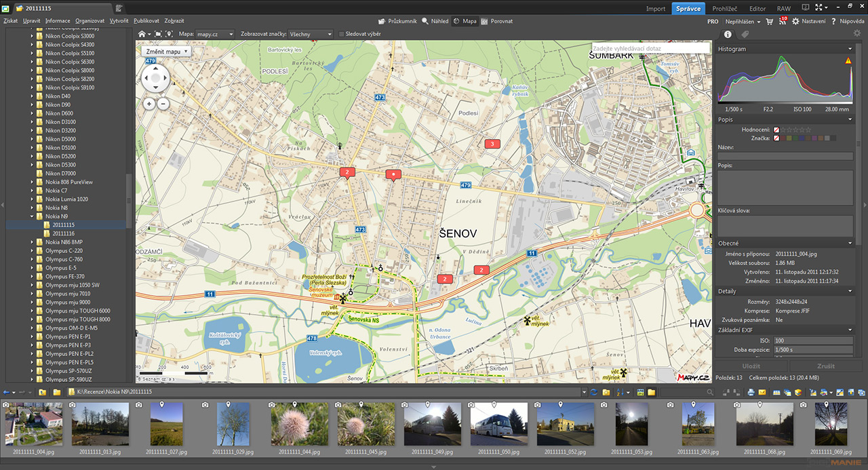Open Nastavení settings
This screenshot has width=868, height=470.
808,22
